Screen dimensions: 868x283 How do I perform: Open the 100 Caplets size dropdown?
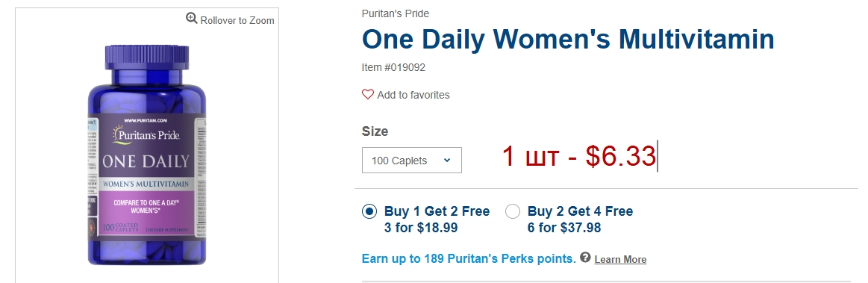[x=412, y=160]
